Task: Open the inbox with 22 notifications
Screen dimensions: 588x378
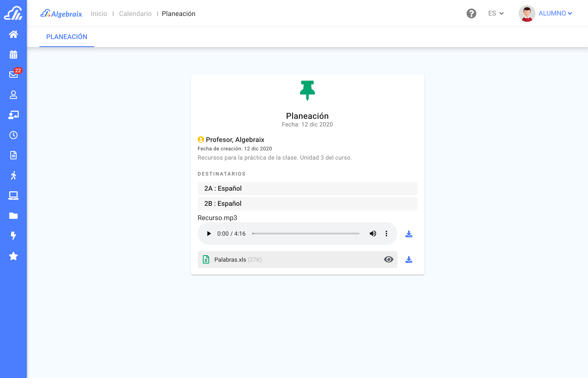Action: coord(13,74)
